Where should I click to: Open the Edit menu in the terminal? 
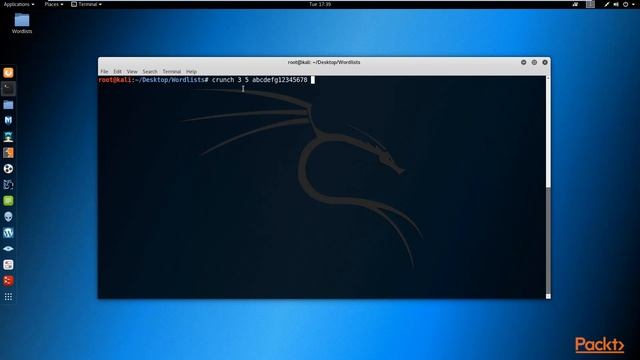pos(118,71)
